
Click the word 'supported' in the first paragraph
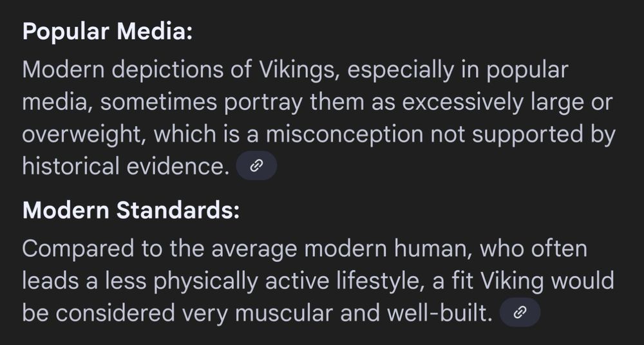tap(527, 134)
